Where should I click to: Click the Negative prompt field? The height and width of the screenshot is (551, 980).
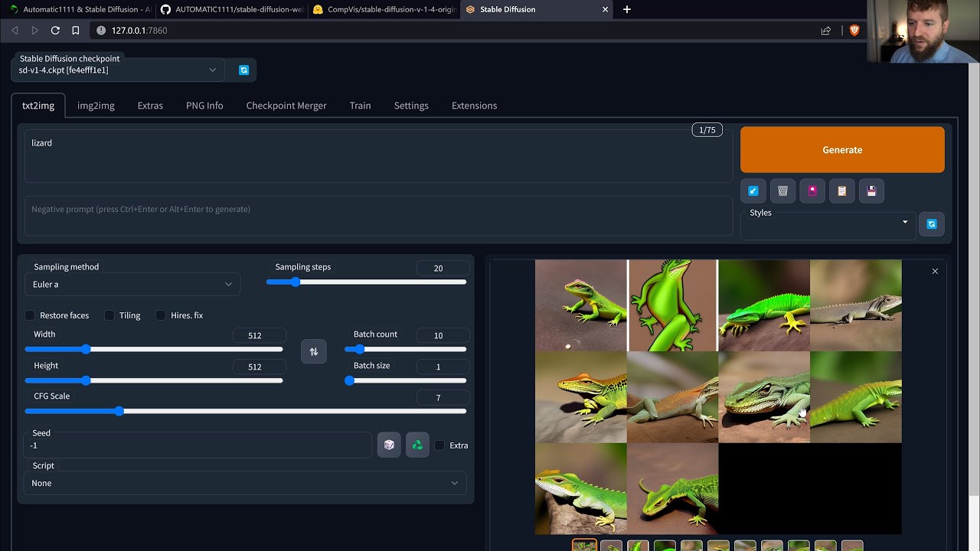[378, 216]
